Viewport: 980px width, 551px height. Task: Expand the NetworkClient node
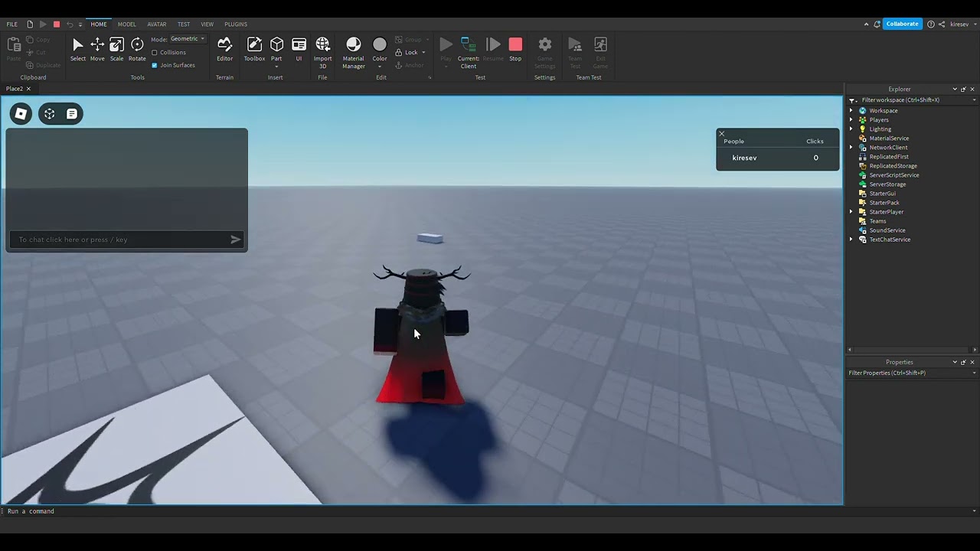point(851,148)
